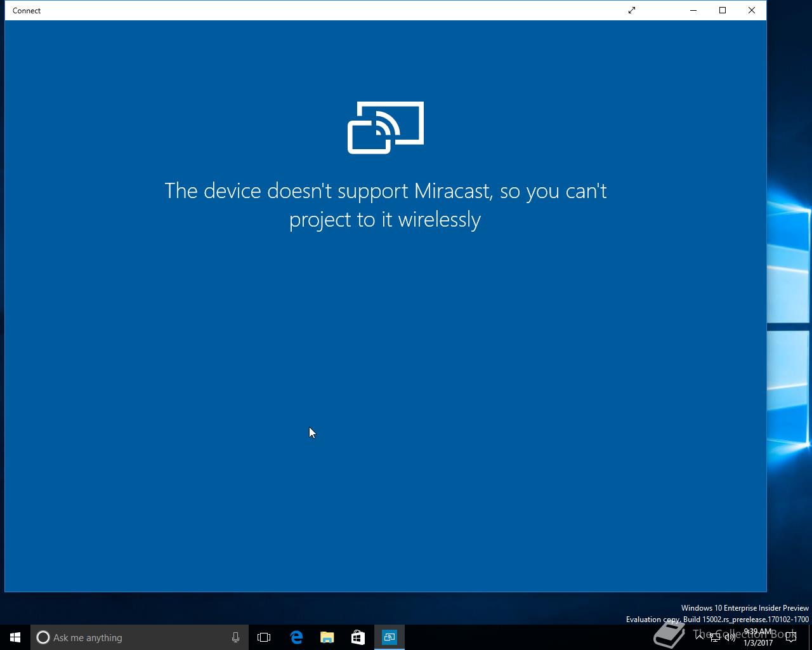Focus the Ask me anything search box
Screen dimensions: 812x650
pos(140,637)
